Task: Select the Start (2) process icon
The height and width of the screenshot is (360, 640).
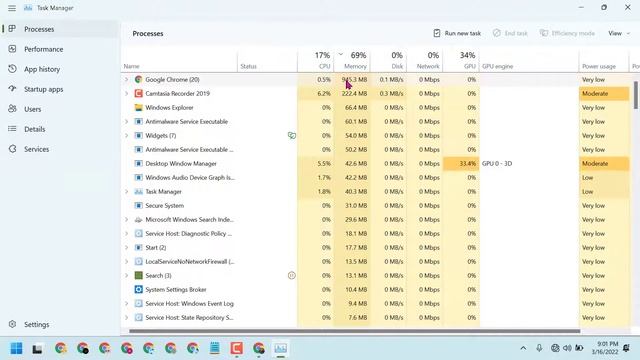Action: (138, 247)
